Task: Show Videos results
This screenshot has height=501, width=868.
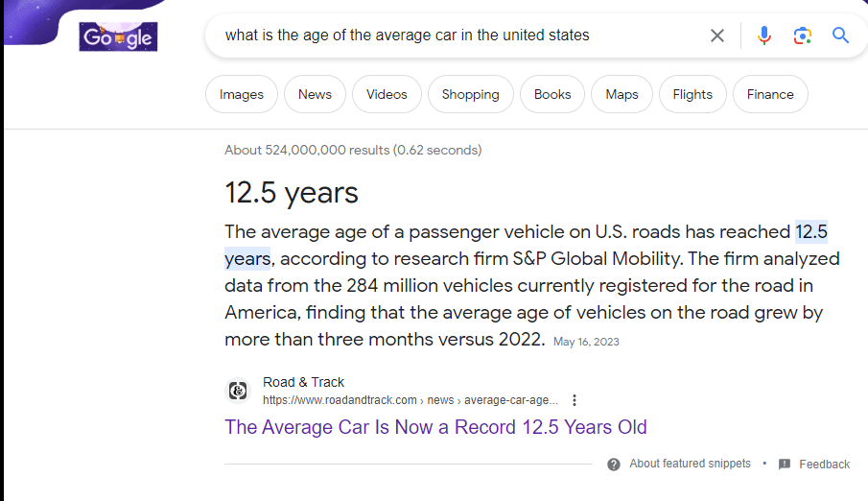Action: coord(387,95)
